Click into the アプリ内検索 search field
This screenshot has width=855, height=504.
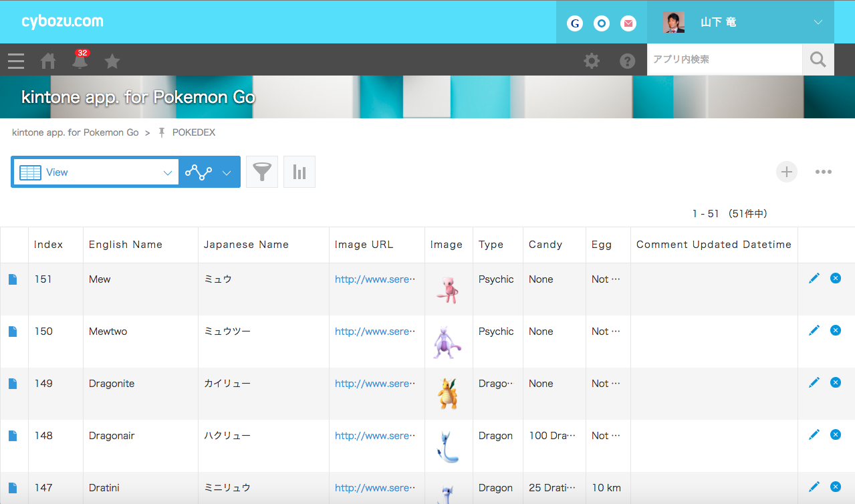pyautogui.click(x=725, y=59)
